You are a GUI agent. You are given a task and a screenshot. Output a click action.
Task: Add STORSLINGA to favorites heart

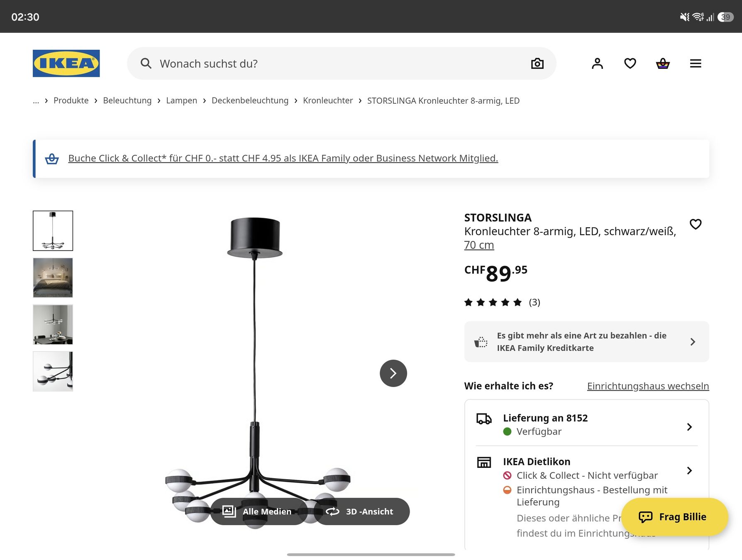[696, 224]
